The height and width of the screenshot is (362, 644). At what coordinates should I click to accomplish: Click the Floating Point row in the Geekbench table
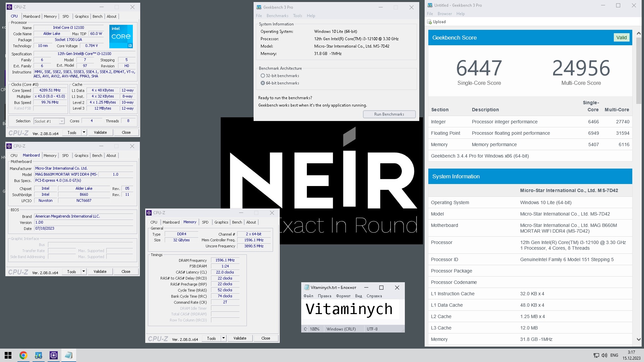[530, 133]
